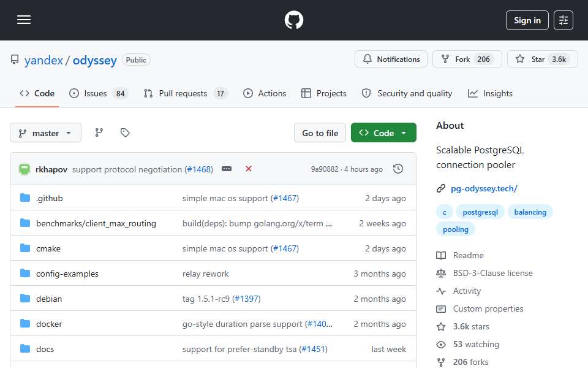Open the cmake folder
Screen dimensions: 588x368
point(48,248)
